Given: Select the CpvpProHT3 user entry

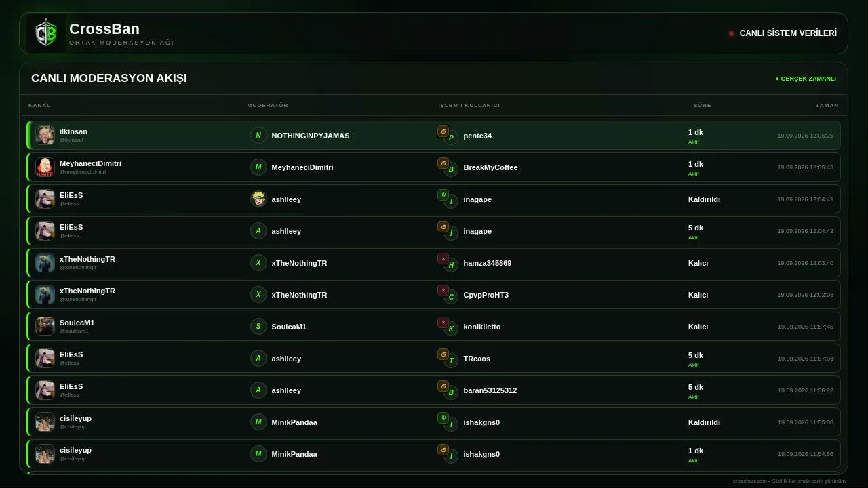Looking at the screenshot, I should coord(486,295).
